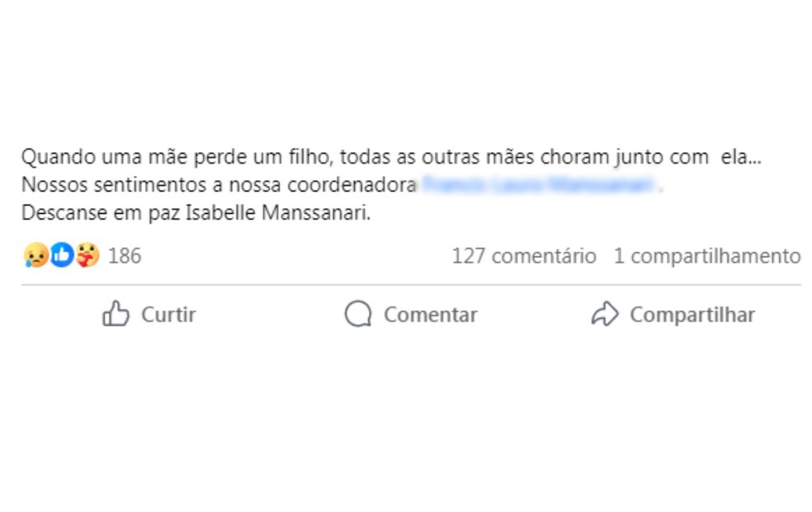
Task: Open the blurred tagged profile name link
Action: [539, 184]
